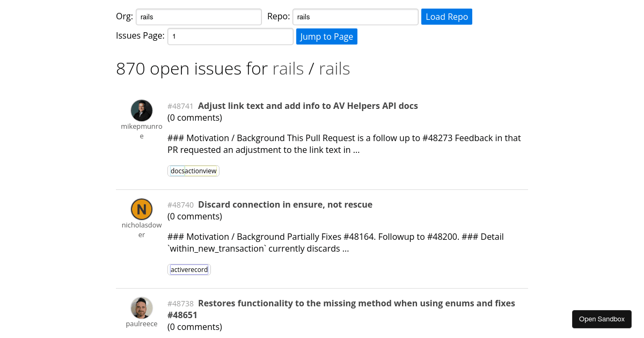
Task: Click the Load Repo button
Action: tap(447, 17)
